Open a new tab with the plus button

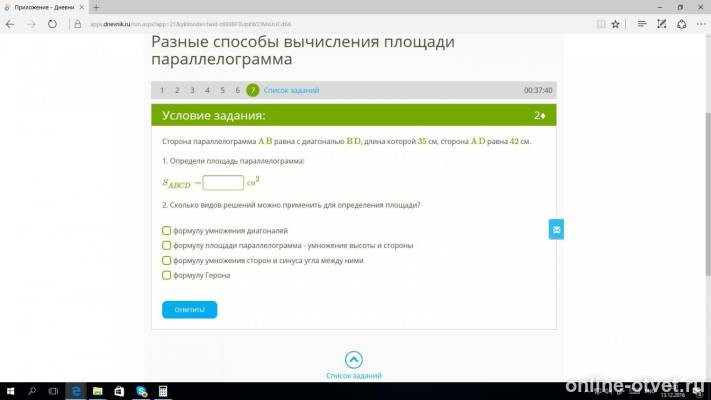click(96, 7)
